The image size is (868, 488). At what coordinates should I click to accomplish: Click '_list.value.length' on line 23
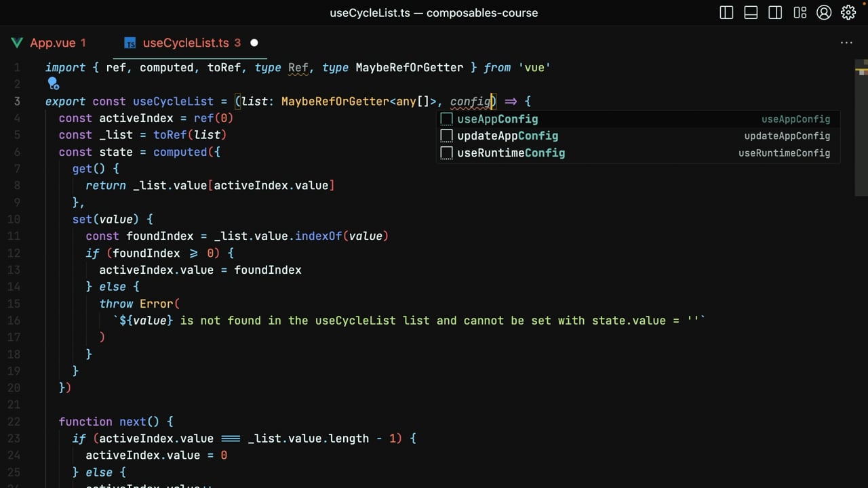(x=308, y=439)
